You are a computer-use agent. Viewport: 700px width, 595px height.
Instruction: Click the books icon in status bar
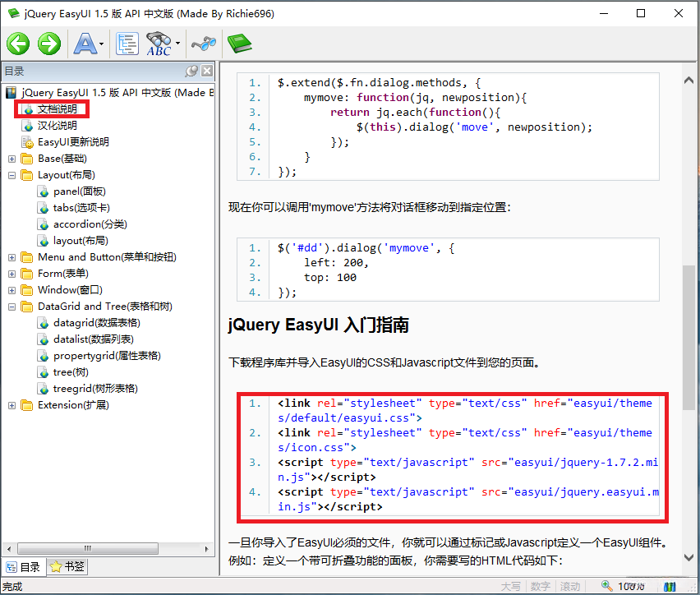(670, 587)
